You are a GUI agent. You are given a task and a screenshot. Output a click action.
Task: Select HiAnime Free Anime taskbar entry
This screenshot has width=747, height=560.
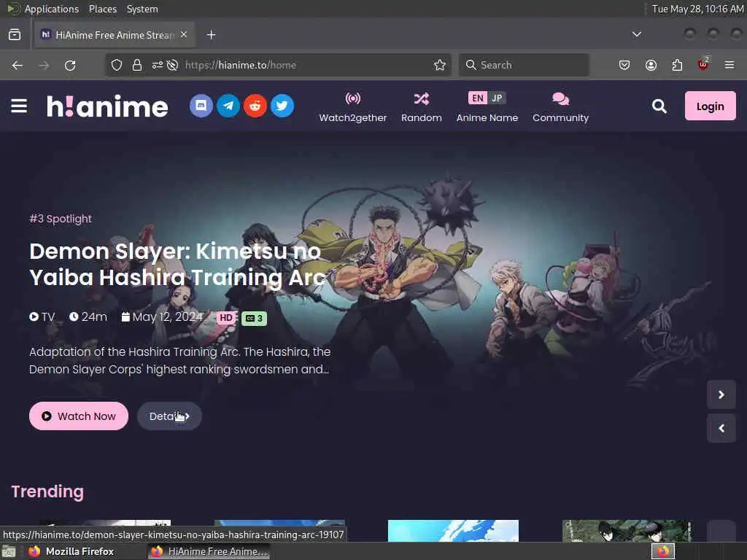209,551
